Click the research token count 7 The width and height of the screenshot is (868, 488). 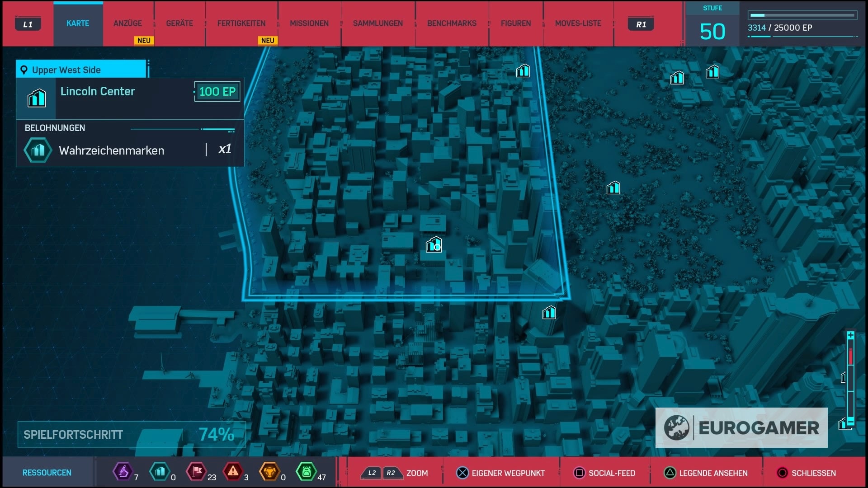click(x=136, y=477)
